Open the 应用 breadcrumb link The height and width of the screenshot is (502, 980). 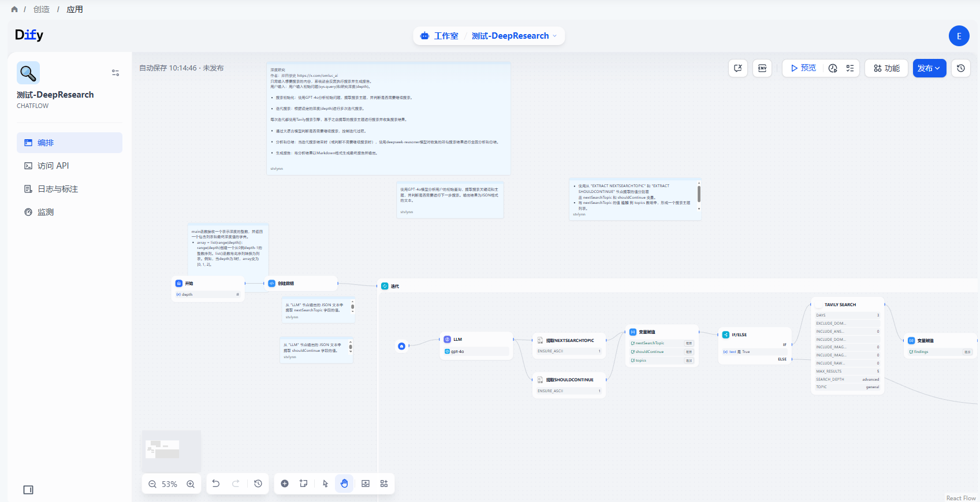(74, 9)
